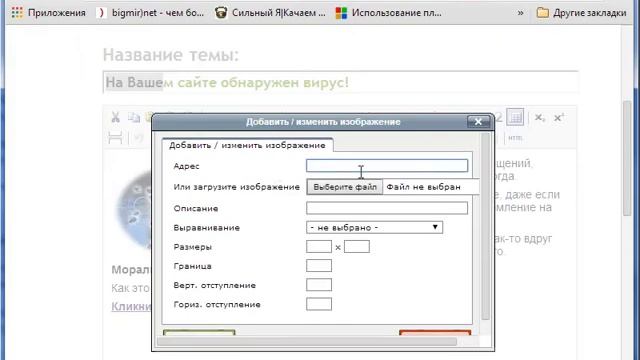Screen dimensions: 640x360
Task: Insert horizontal rule via editor toolbar icon
Action: (116, 138)
